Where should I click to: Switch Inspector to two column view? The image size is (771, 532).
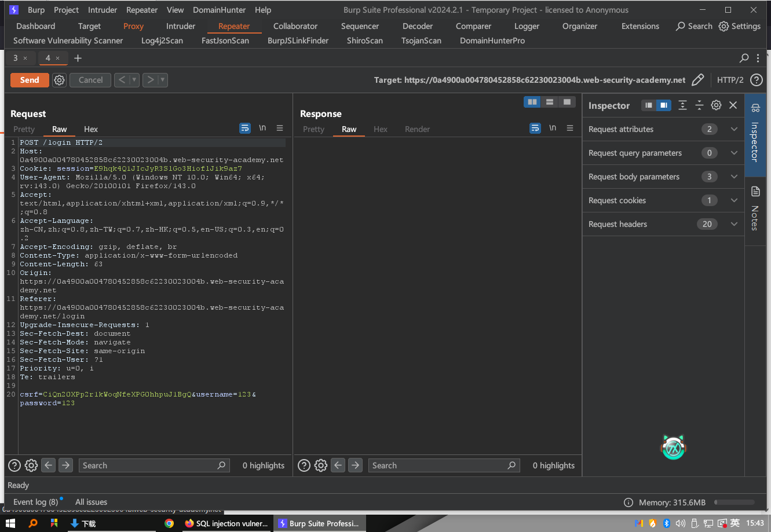coord(664,105)
